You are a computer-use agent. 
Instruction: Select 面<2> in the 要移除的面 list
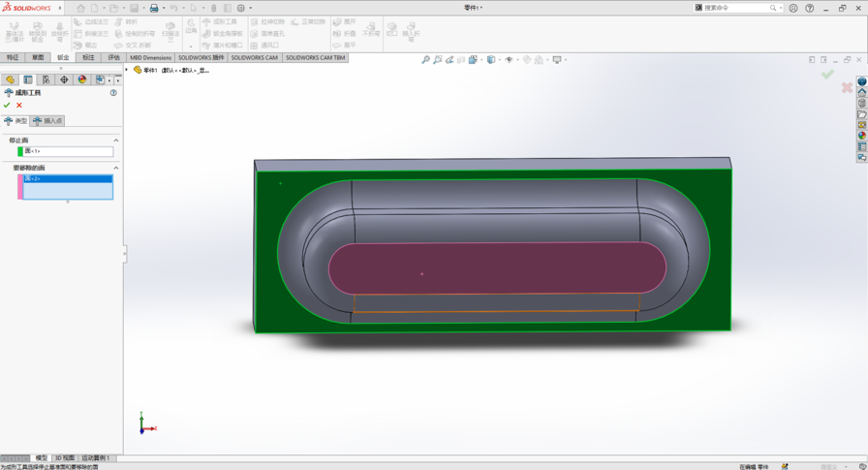point(68,178)
